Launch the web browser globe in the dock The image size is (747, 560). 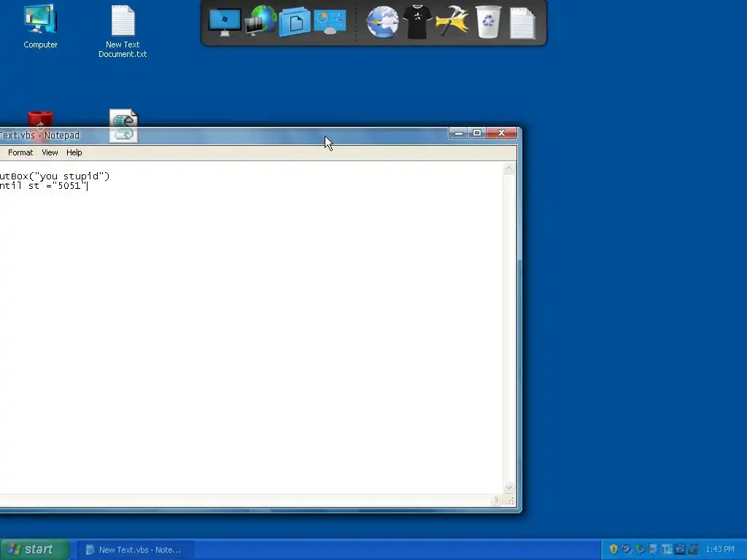pos(382,22)
